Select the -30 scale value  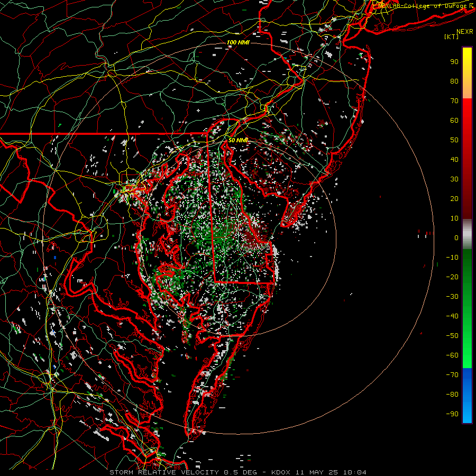point(452,297)
